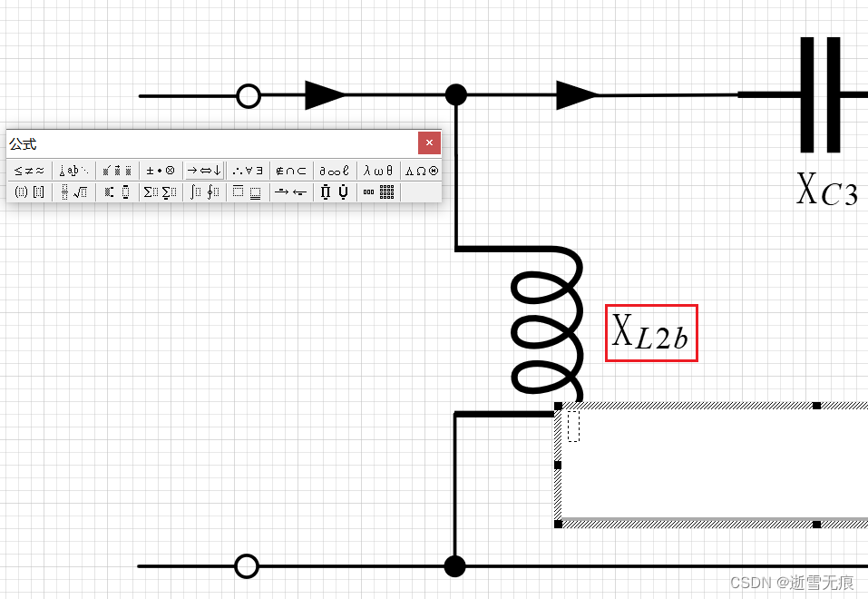Close the 公式 equation toolbar
This screenshot has height=599, width=868.
click(428, 142)
